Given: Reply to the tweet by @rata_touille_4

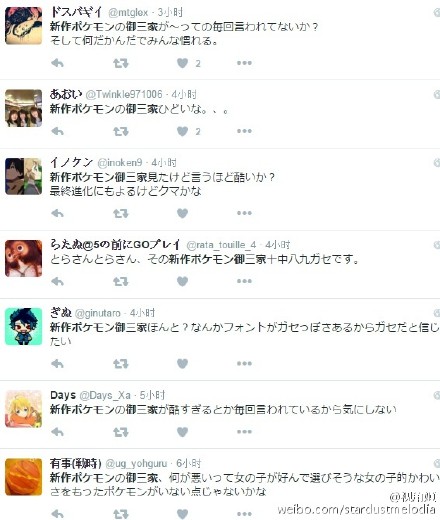Looking at the screenshot, I should [x=57, y=282].
